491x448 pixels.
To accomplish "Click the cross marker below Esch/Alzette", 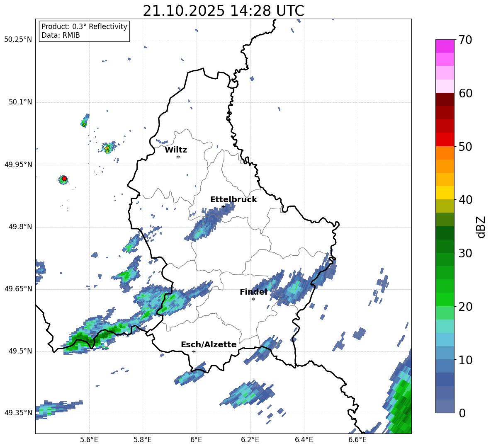I will [x=194, y=351].
